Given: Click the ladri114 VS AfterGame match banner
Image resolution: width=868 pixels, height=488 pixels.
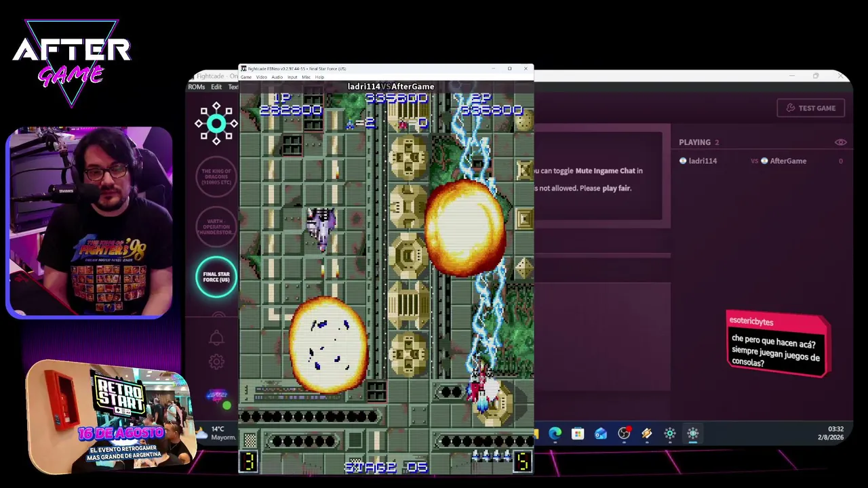Looking at the screenshot, I should click(x=391, y=87).
